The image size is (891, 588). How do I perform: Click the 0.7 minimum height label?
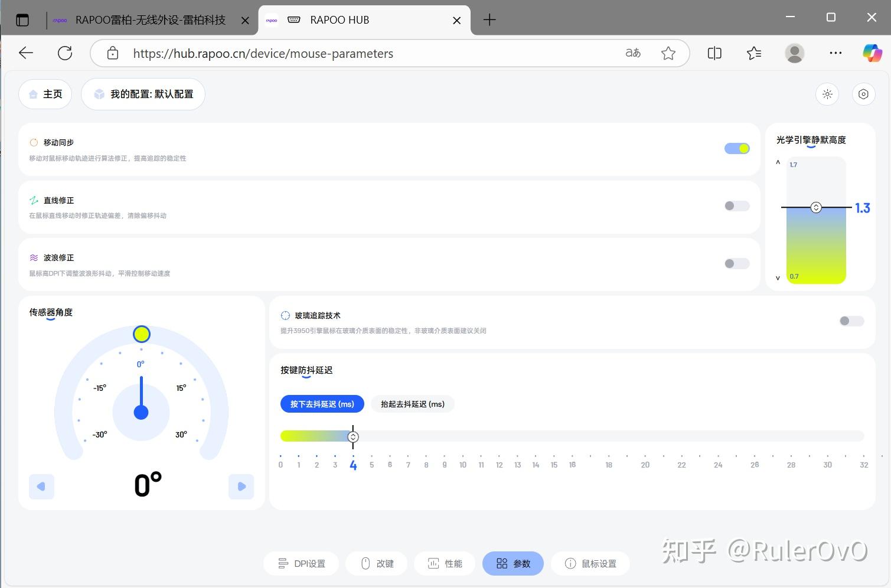click(794, 276)
